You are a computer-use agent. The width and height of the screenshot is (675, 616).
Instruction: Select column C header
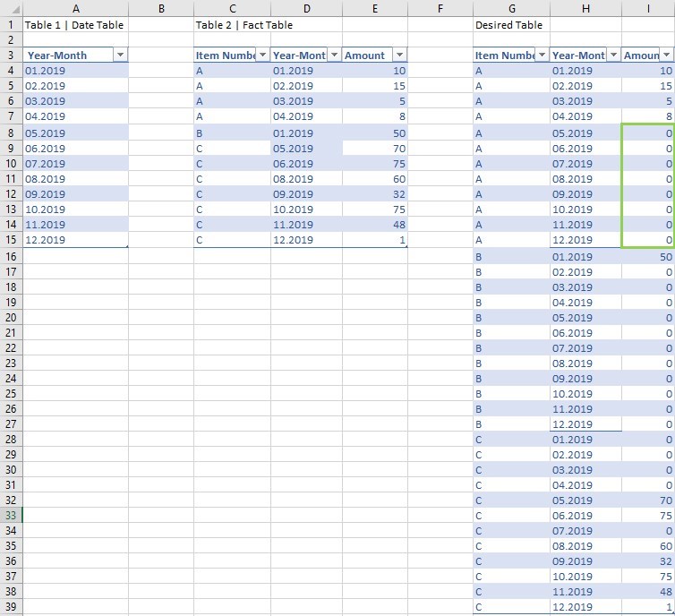tap(233, 9)
